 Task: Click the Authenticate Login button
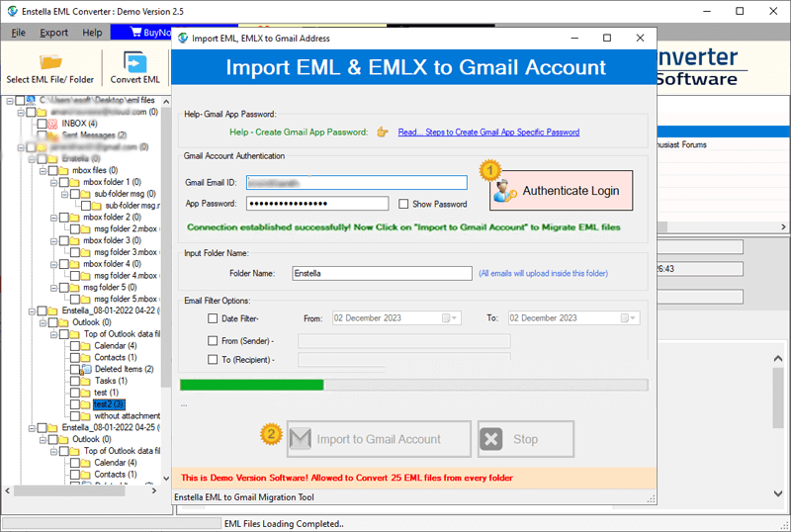(x=561, y=191)
